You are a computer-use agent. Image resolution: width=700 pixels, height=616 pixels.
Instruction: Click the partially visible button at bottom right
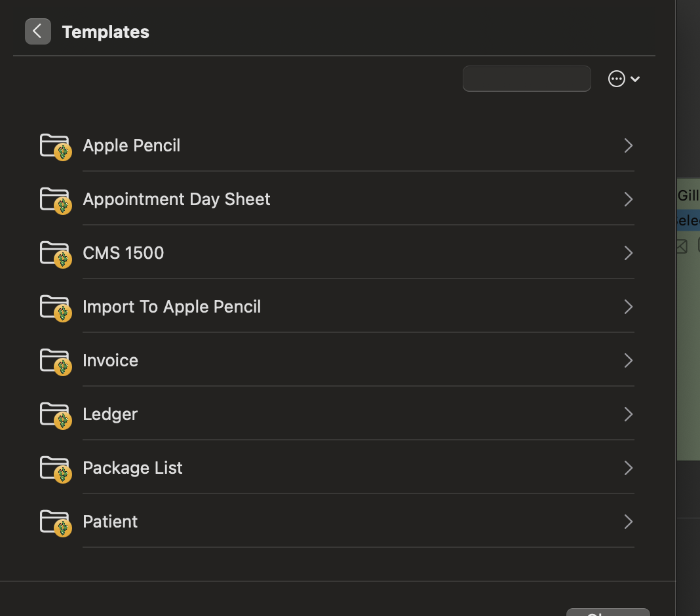coord(608,612)
